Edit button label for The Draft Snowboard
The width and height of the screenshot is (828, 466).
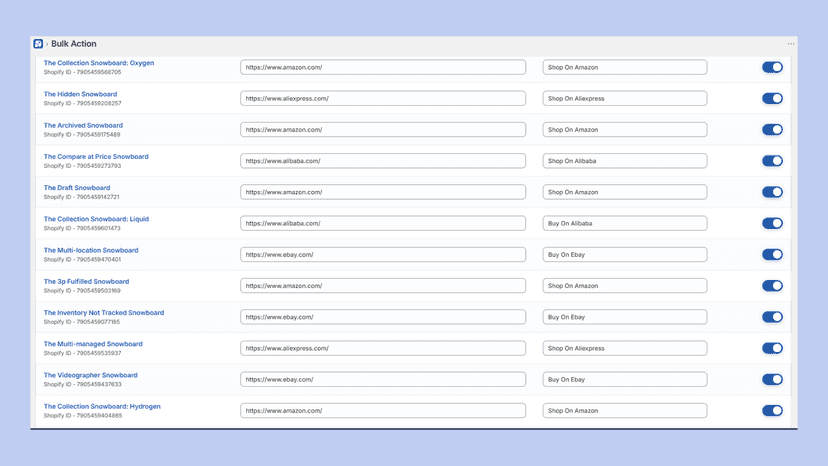point(625,192)
